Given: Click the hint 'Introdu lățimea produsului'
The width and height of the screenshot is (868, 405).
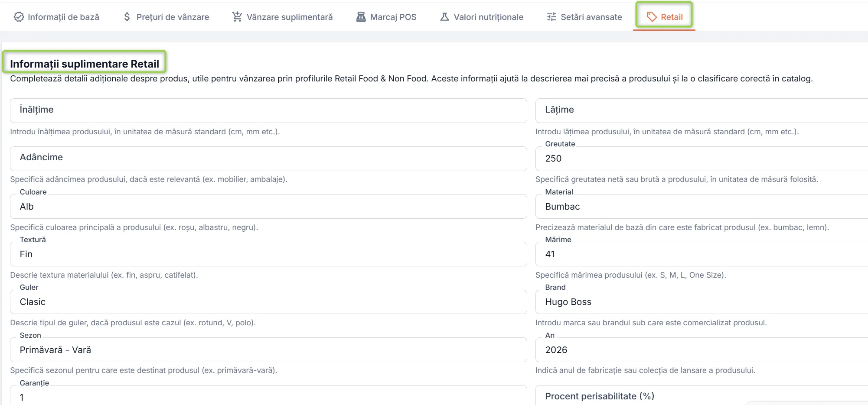Looking at the screenshot, I should [x=667, y=132].
